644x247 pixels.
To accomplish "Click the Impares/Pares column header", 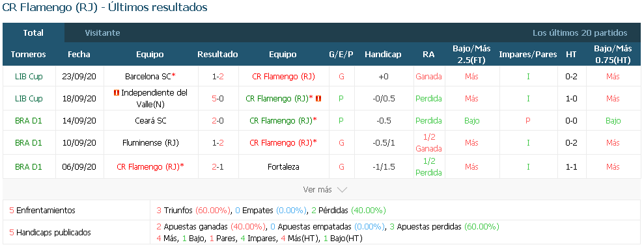I will [528, 54].
